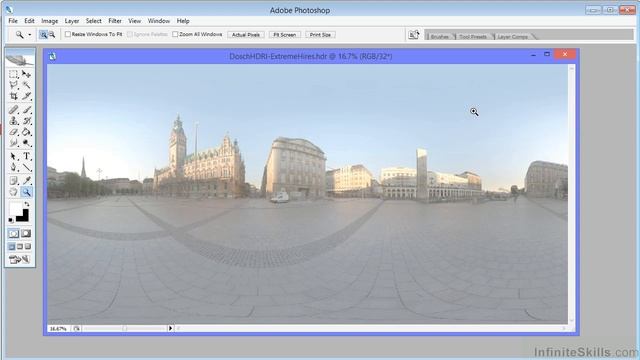Select the Smudge/Blur tool
Screen dimensions: 640x360
pos(13,143)
